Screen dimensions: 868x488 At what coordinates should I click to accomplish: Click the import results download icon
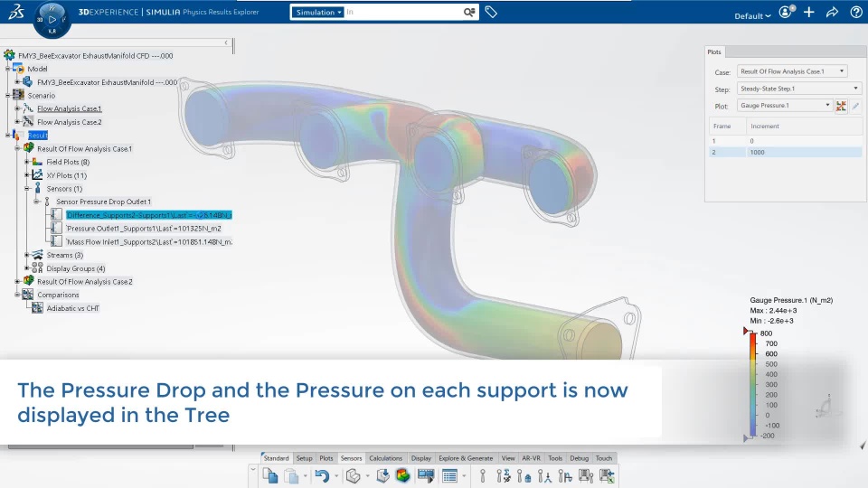[x=382, y=475]
